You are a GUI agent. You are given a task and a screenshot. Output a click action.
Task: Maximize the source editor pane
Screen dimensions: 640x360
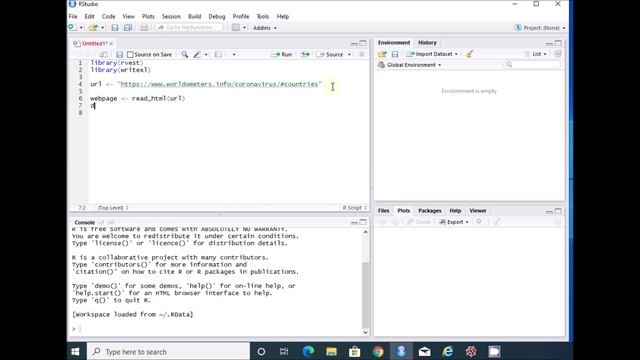tap(363, 43)
